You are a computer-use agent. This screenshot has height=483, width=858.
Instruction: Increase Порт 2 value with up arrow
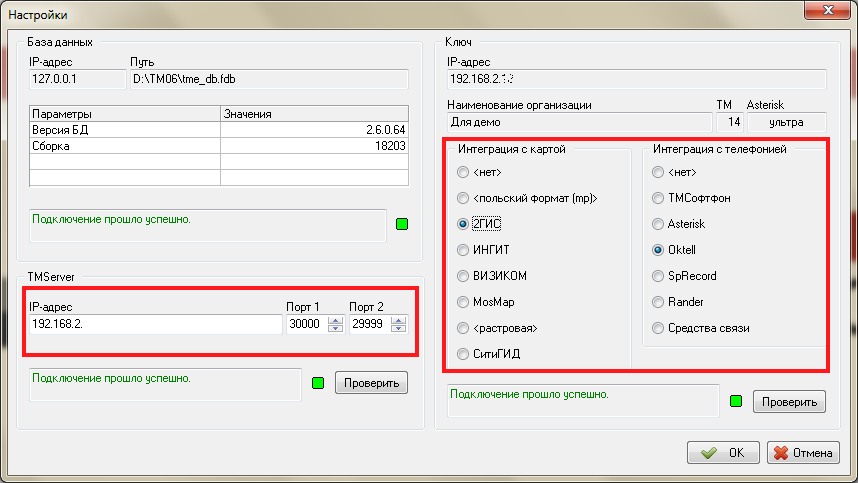point(399,320)
